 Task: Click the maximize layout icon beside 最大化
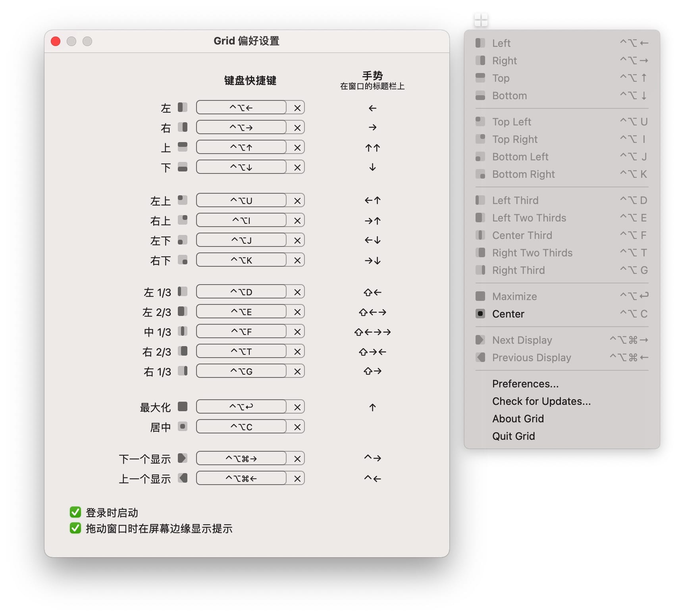point(183,407)
